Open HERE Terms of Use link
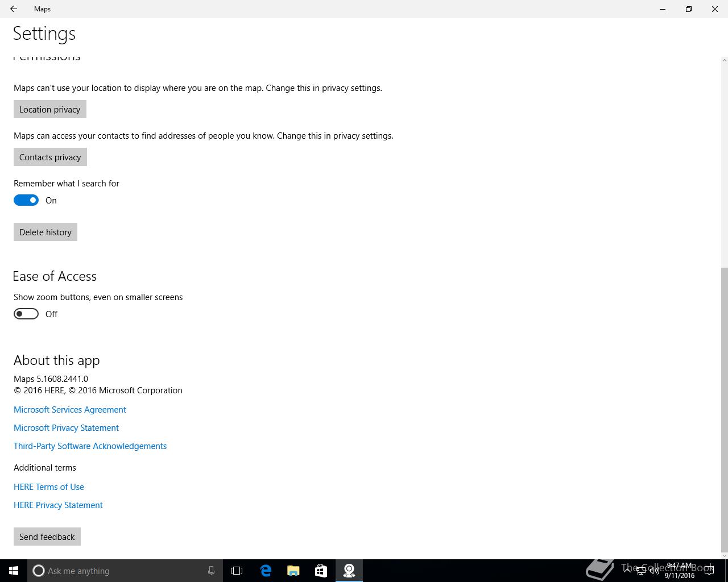 (x=49, y=487)
